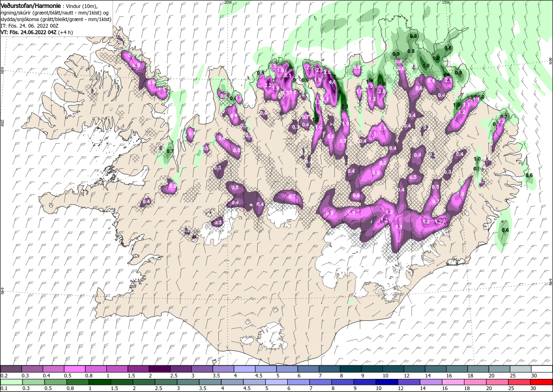
Task: Select lower legend swatch between 3 and 3.5
Action: coord(188,383)
